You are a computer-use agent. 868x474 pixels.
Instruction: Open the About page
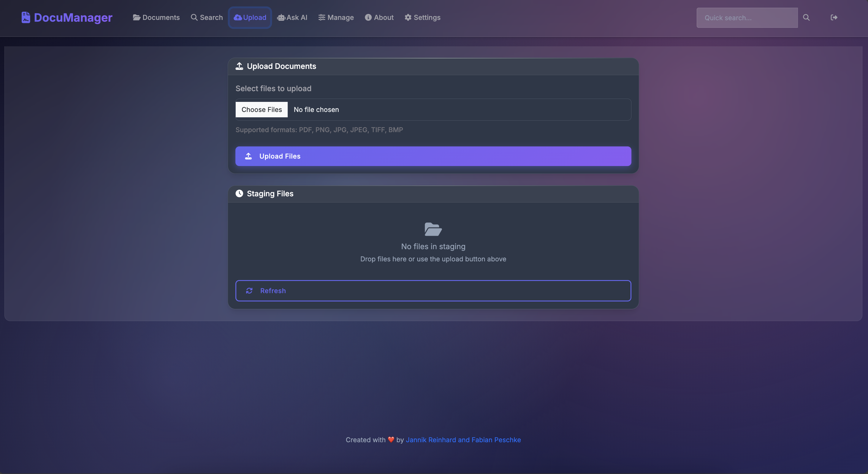click(x=379, y=18)
